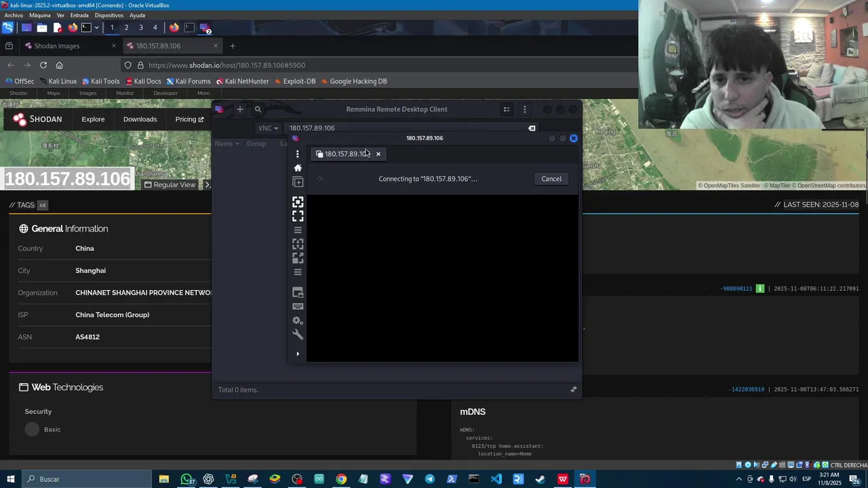This screenshot has height=488, width=868.
Task: Open Pricing link in Shodan navigation
Action: pos(189,119)
